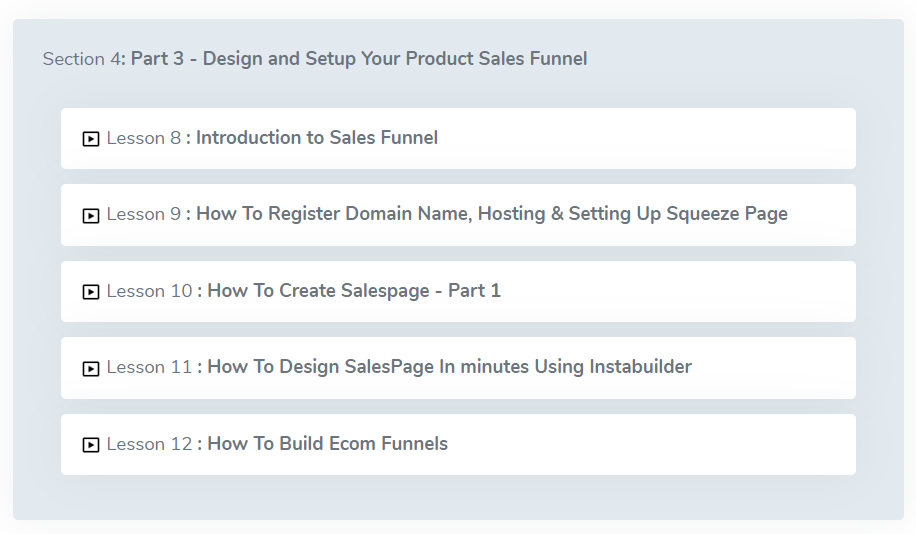
Task: Open How To Build Ecom Funnels lesson
Action: click(x=328, y=443)
